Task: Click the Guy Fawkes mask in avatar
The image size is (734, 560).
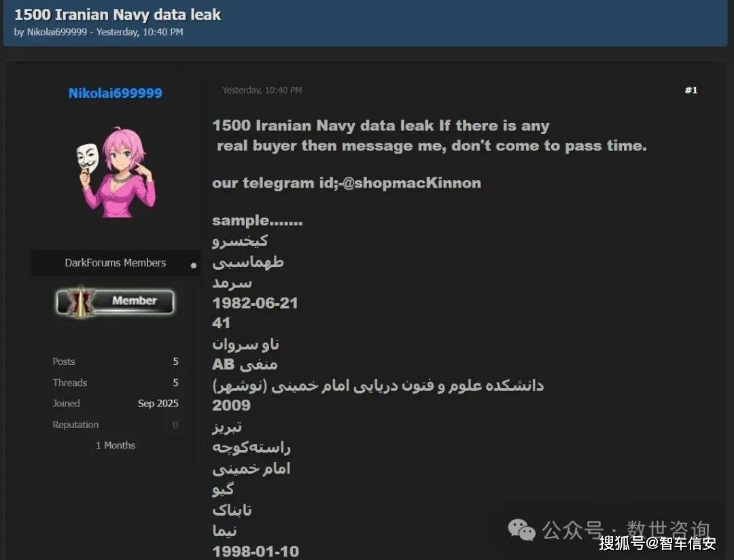Action: click(88, 158)
